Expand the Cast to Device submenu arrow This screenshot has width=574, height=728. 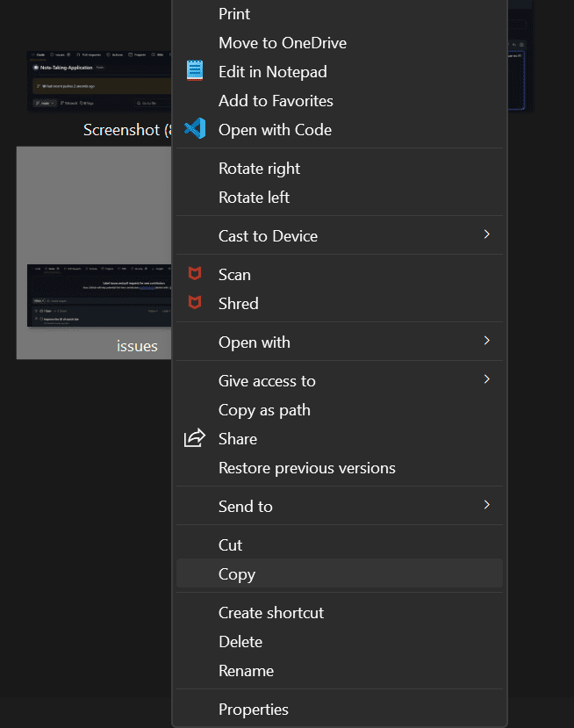[x=487, y=234]
